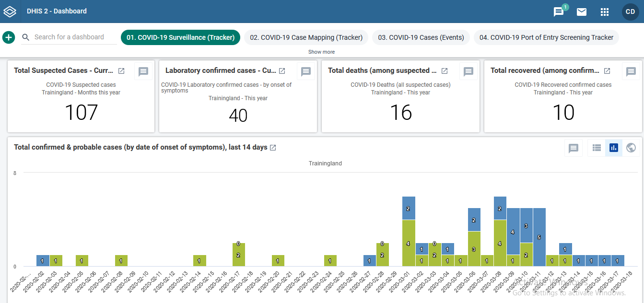Open the apps grid menu
Image resolution: width=644 pixels, height=303 pixels.
(605, 12)
